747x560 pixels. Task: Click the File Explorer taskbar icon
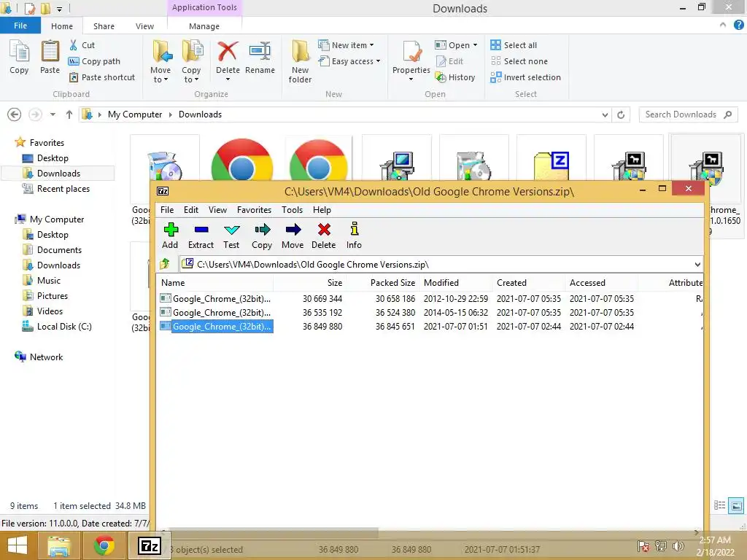58,545
